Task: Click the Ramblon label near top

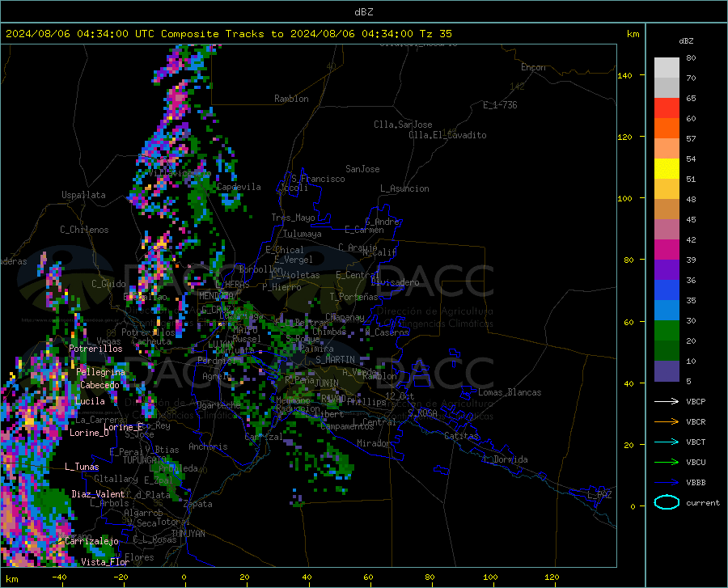Action: click(x=291, y=99)
